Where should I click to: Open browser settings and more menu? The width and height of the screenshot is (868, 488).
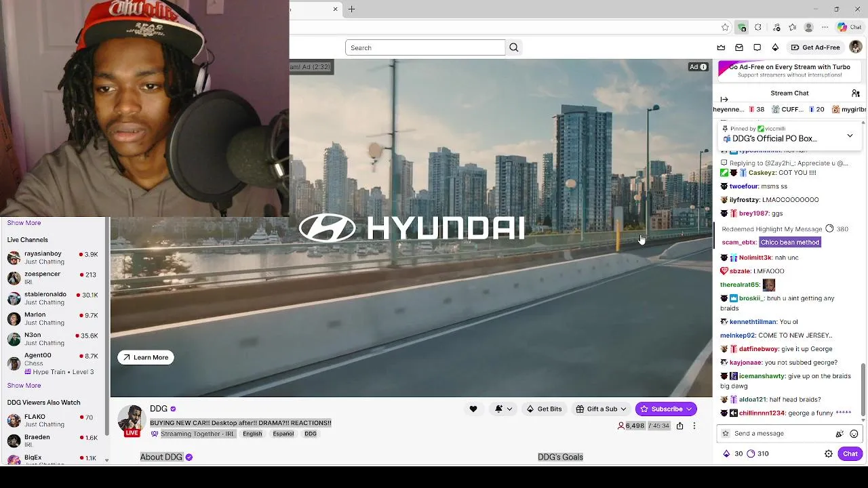825,28
